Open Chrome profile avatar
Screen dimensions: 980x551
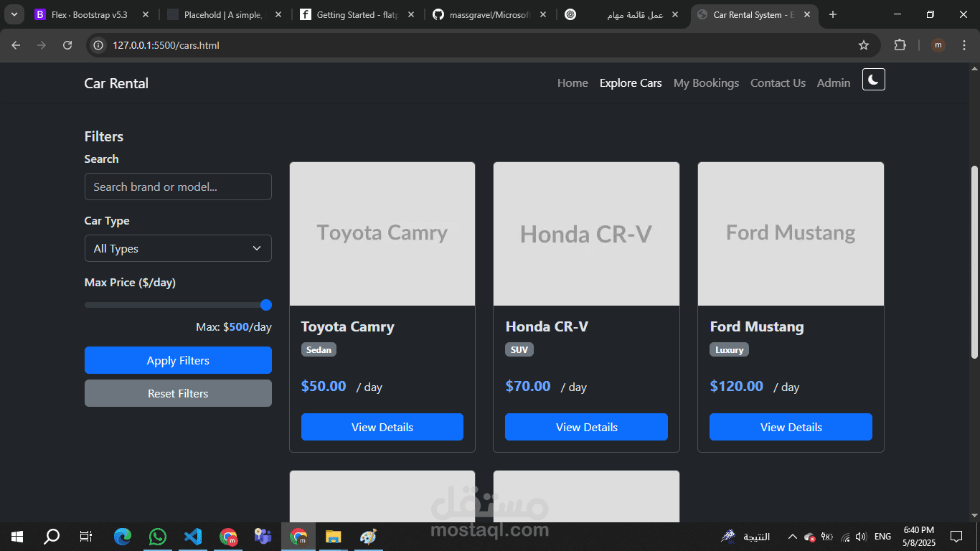click(938, 45)
